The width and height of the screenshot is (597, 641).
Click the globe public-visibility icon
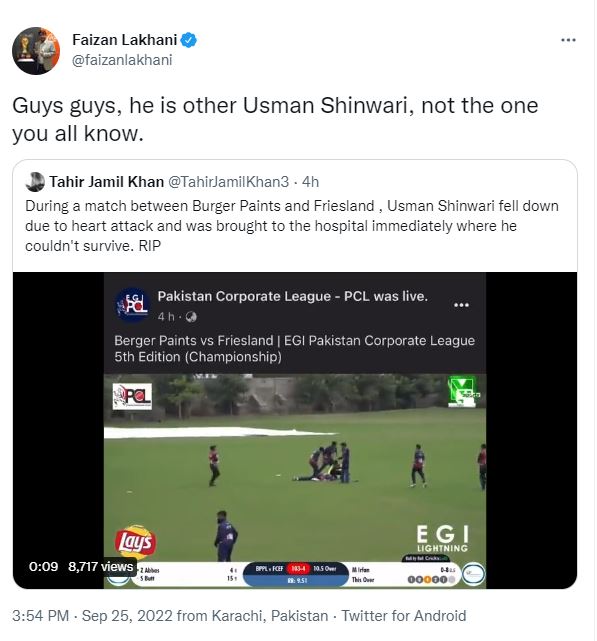[x=191, y=317]
